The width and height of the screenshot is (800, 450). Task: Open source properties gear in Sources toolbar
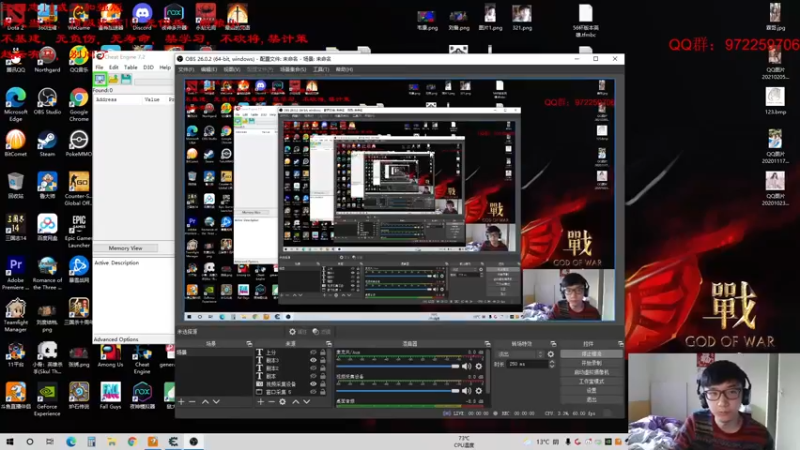[x=283, y=402]
